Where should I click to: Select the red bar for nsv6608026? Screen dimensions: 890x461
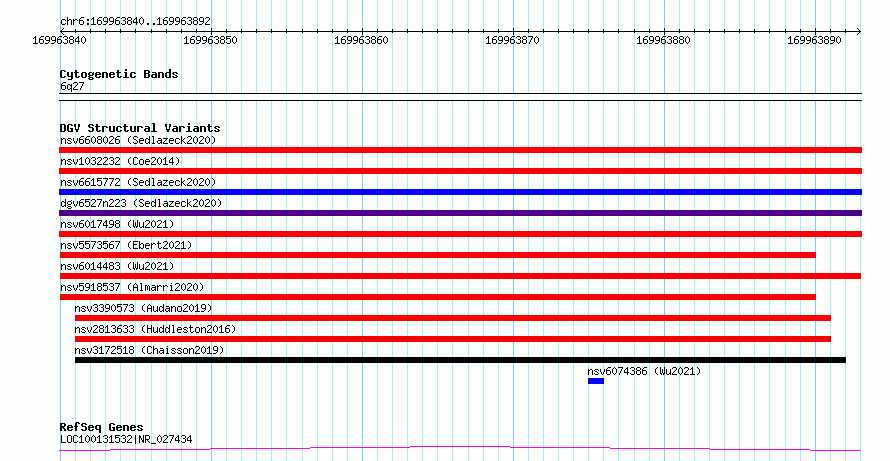[x=460, y=150]
